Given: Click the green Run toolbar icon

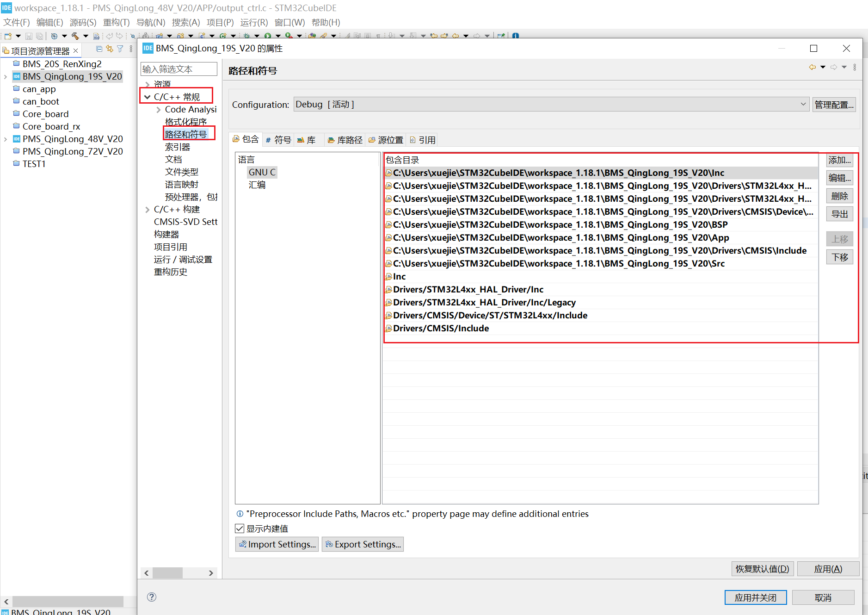Looking at the screenshot, I should tap(268, 36).
